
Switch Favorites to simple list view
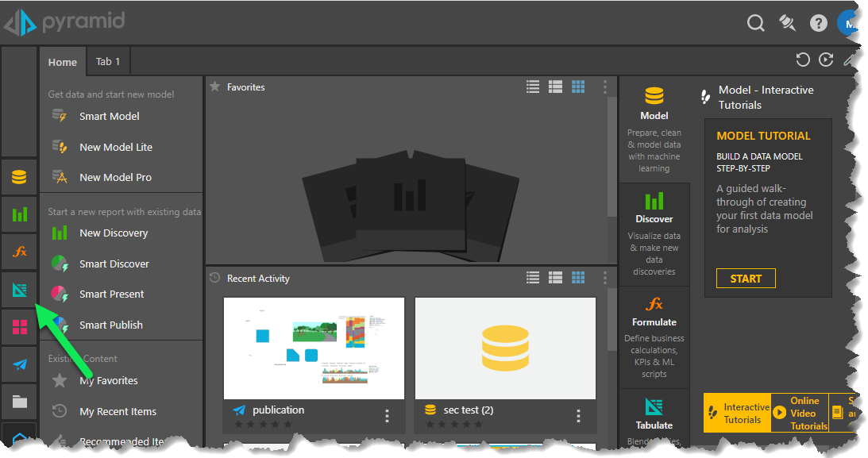533,87
